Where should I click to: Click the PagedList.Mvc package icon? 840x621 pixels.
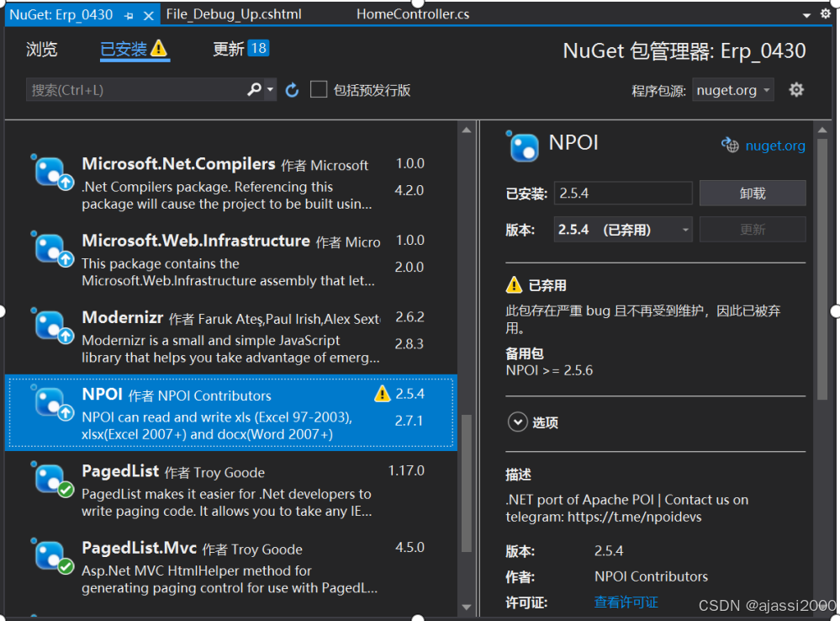(x=52, y=556)
